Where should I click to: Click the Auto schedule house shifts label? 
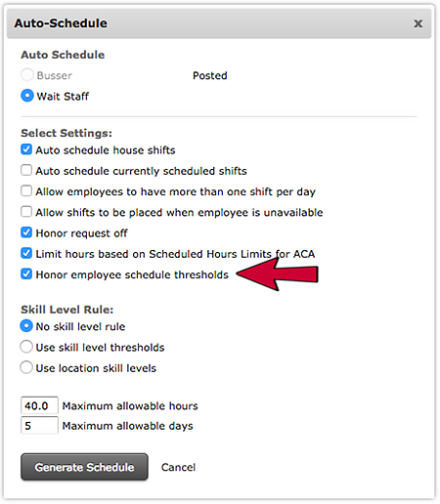click(x=106, y=150)
